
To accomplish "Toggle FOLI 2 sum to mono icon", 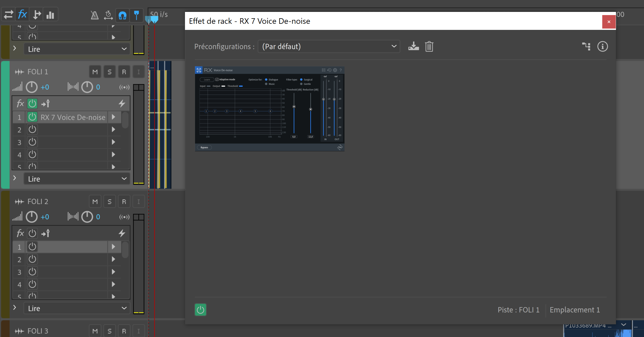I will pos(124,217).
